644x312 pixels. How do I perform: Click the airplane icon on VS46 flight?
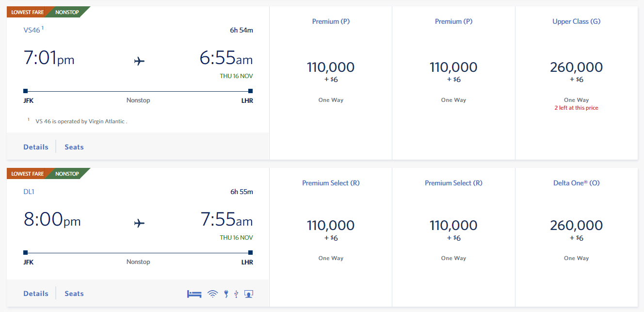coord(139,61)
